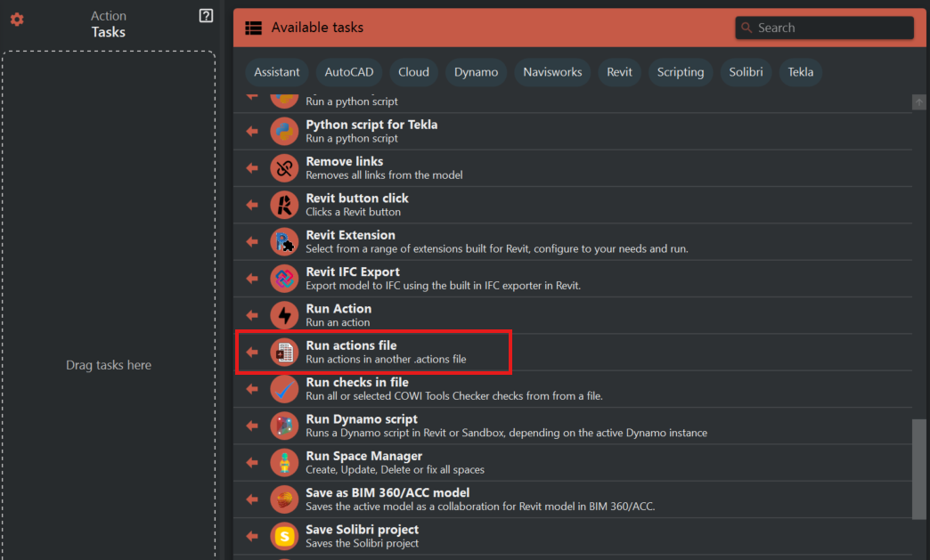Filter tasks by the Dynamo tag
Screen dimensions: 930x560
476,72
